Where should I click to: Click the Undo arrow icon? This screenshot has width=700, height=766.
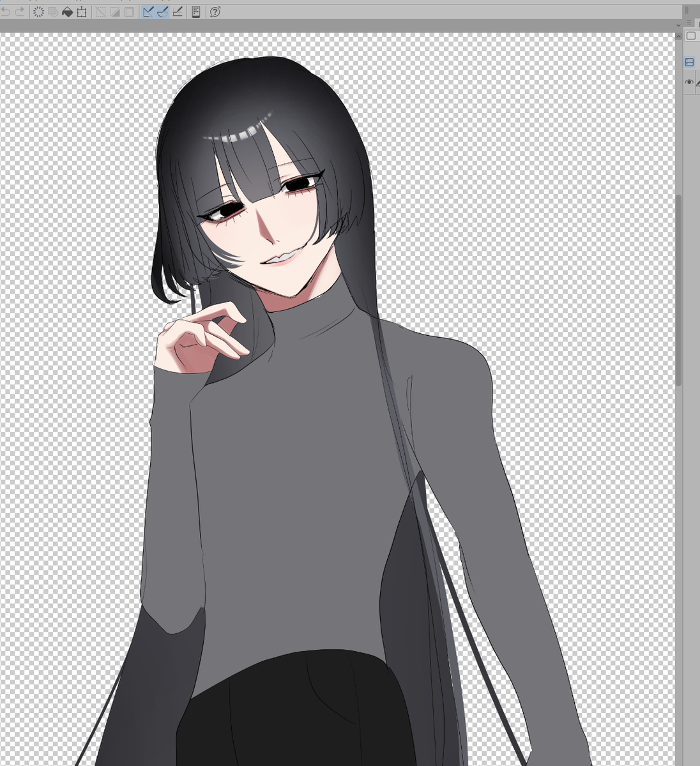click(x=5, y=11)
